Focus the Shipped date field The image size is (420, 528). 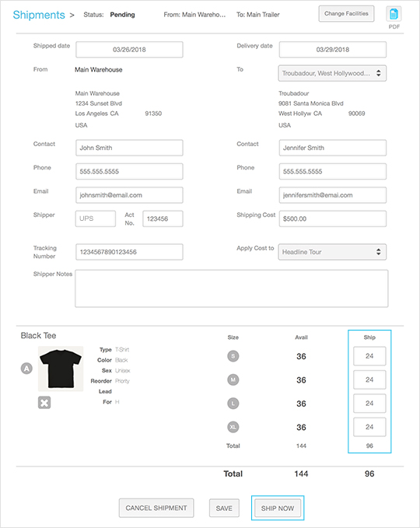point(129,50)
